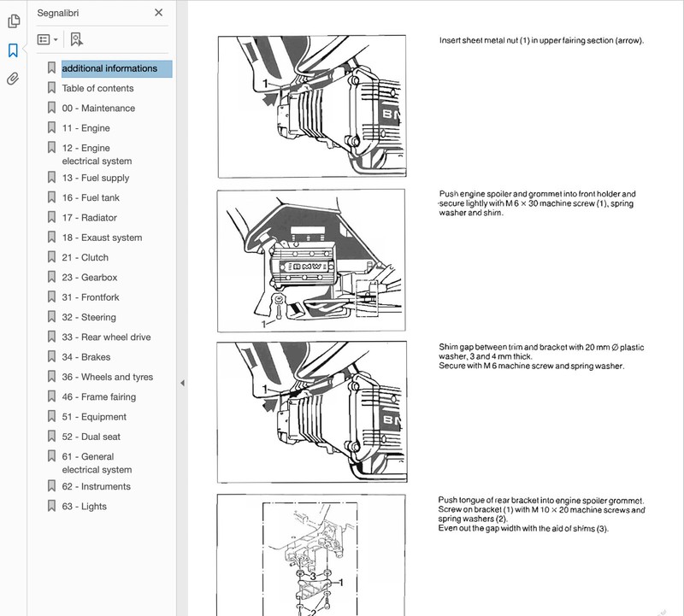This screenshot has height=616, width=684.
Task: Open '51 - Equipment' bookmark
Action: tap(94, 417)
